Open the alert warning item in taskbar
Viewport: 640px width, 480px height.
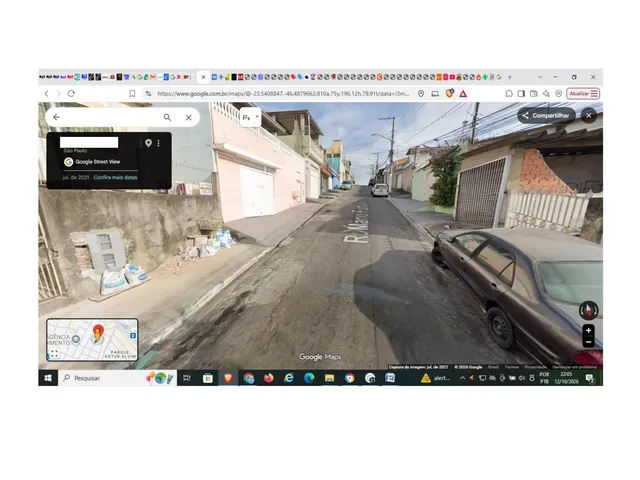point(435,378)
